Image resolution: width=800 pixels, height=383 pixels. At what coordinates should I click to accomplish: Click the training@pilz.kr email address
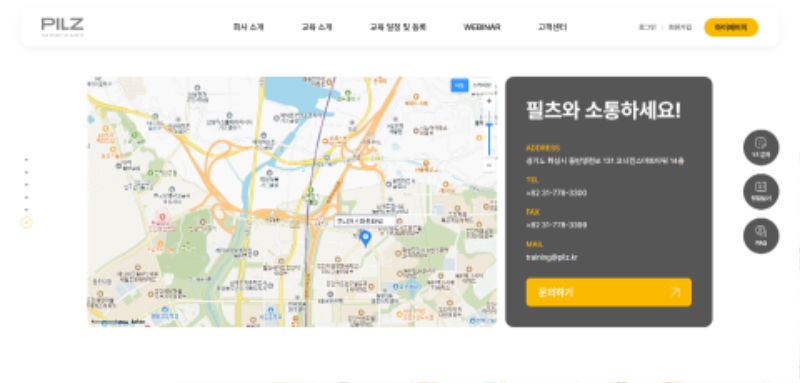pos(552,258)
